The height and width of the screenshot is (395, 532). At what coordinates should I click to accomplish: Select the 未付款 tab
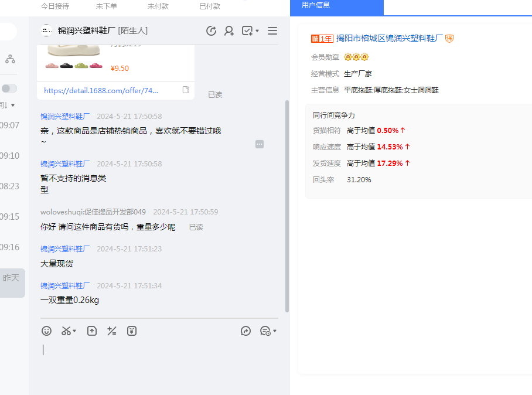coord(158,6)
